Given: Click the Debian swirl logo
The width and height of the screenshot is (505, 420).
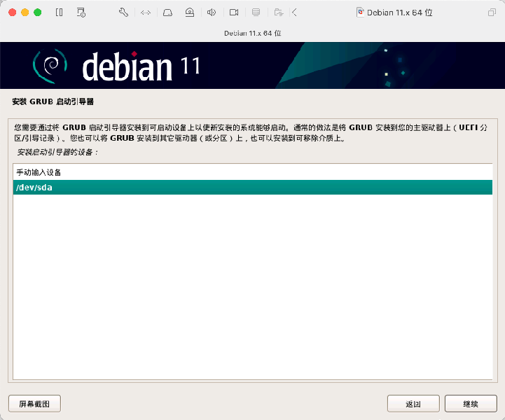Looking at the screenshot, I should [x=50, y=66].
